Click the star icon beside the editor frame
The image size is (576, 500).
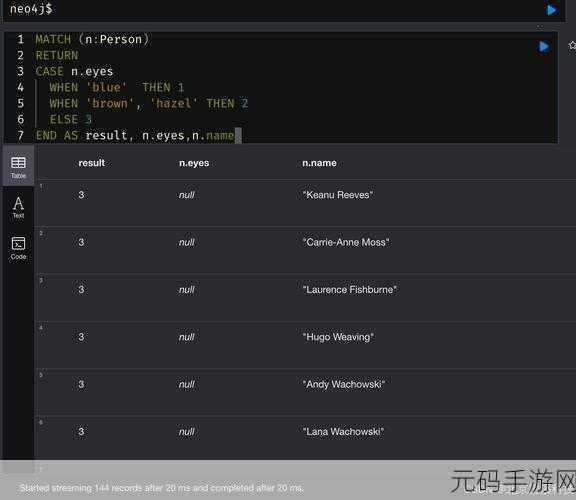(572, 46)
